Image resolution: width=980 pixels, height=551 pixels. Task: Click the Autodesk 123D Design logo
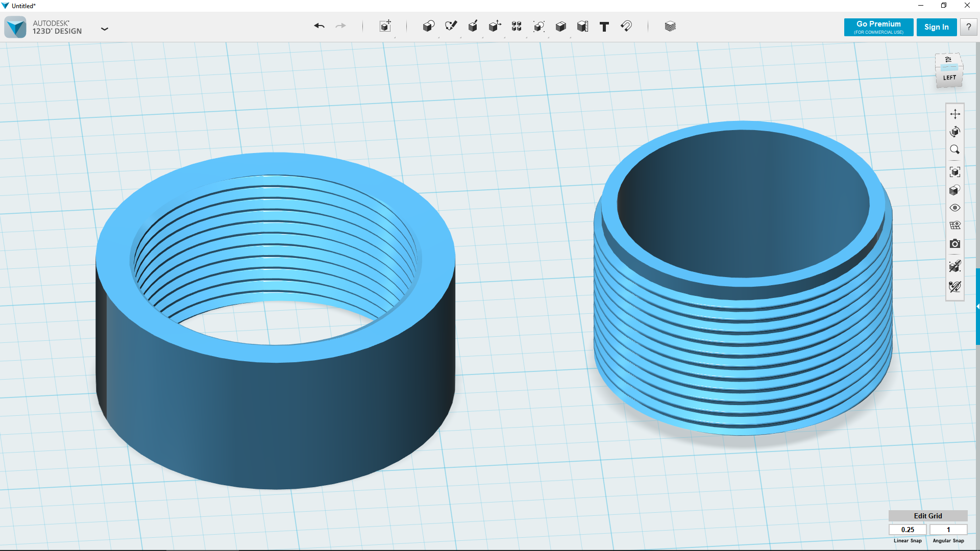(15, 27)
